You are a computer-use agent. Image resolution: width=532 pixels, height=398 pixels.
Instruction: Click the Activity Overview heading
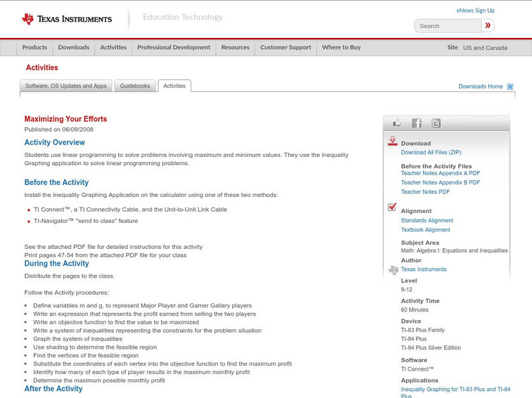[x=55, y=142]
